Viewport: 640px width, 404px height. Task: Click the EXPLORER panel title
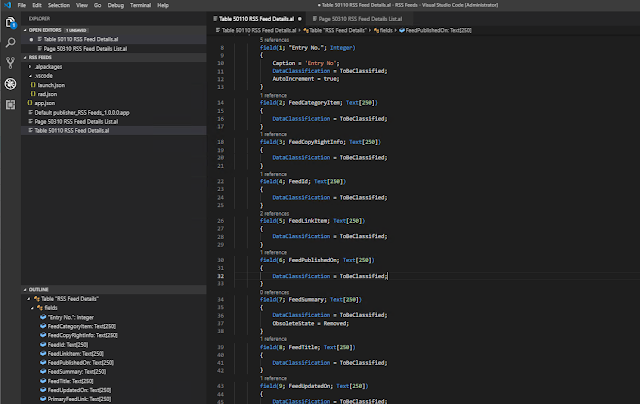pyautogui.click(x=39, y=19)
